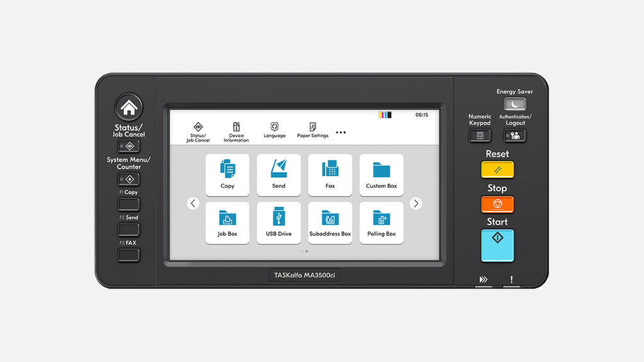Toggle the Energy Saver button
644x362 pixels.
click(515, 104)
